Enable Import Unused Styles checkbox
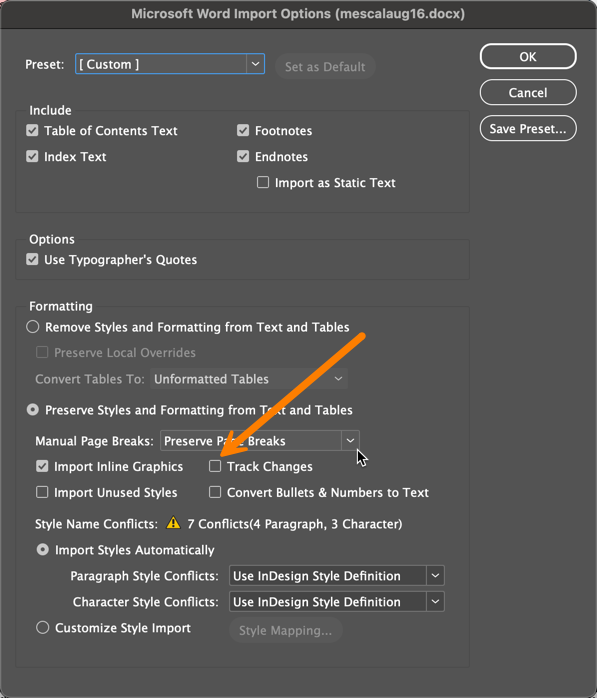597x698 pixels. [x=42, y=492]
